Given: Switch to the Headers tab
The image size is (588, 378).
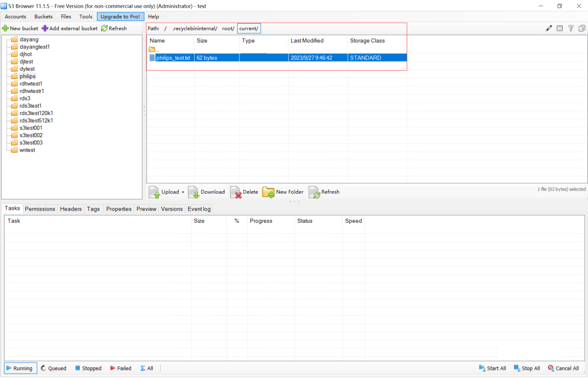Looking at the screenshot, I should click(x=71, y=209).
